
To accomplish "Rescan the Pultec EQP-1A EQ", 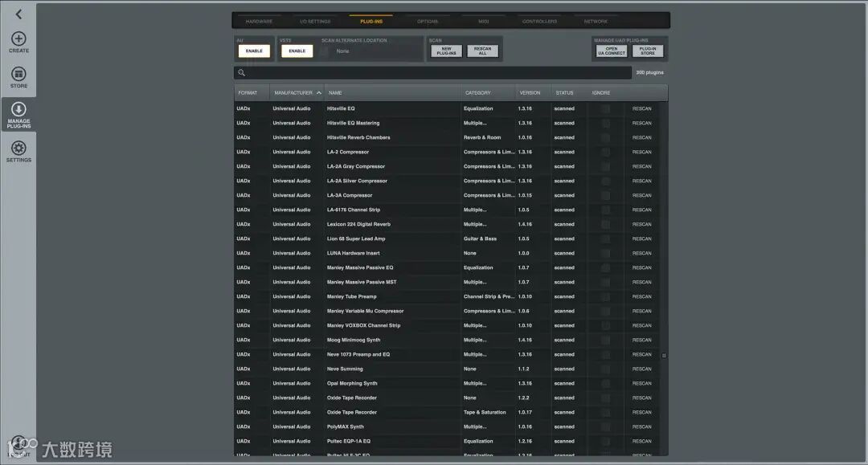I will [x=641, y=441].
